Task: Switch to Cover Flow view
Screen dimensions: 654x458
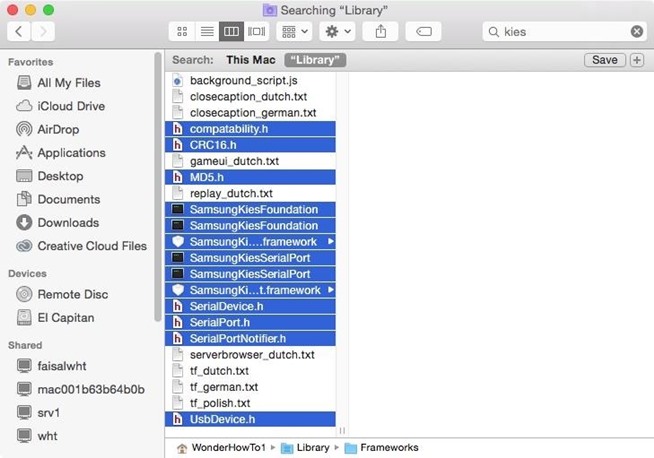Action: point(255,32)
